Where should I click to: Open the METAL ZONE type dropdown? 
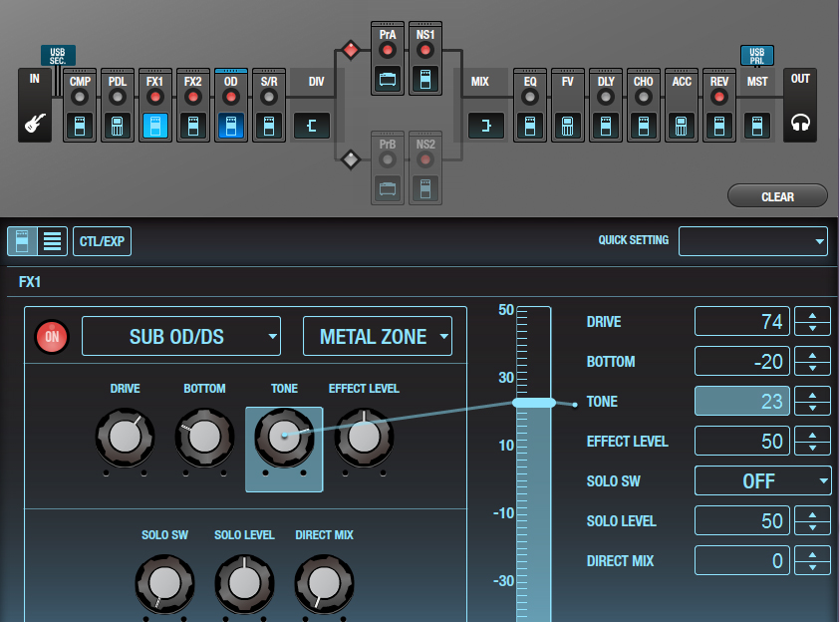(x=377, y=337)
